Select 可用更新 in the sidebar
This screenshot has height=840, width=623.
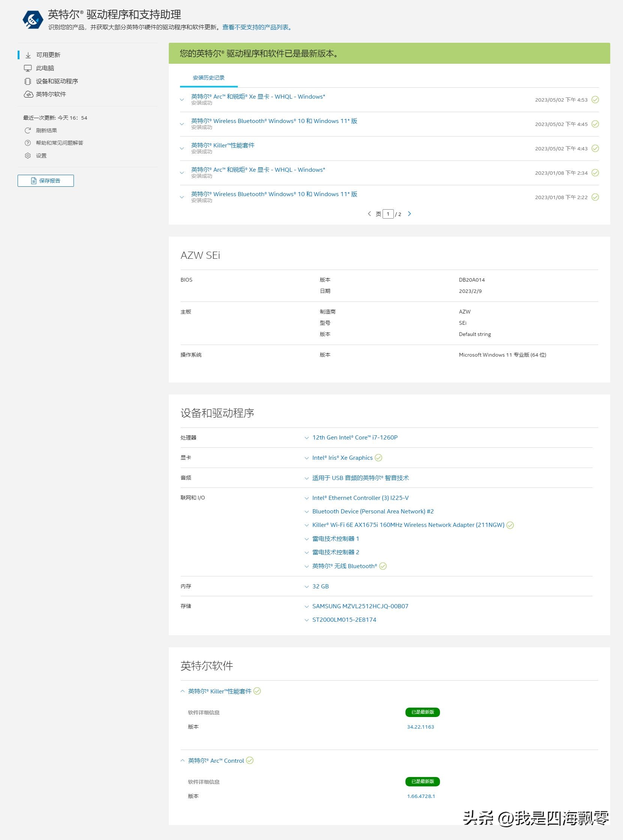pyautogui.click(x=48, y=55)
